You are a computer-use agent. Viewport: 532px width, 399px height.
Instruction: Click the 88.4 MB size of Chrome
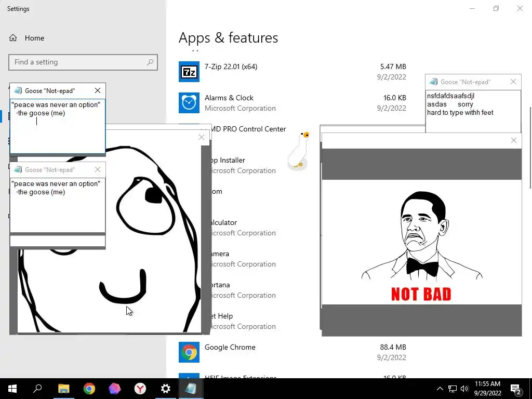[x=393, y=347]
